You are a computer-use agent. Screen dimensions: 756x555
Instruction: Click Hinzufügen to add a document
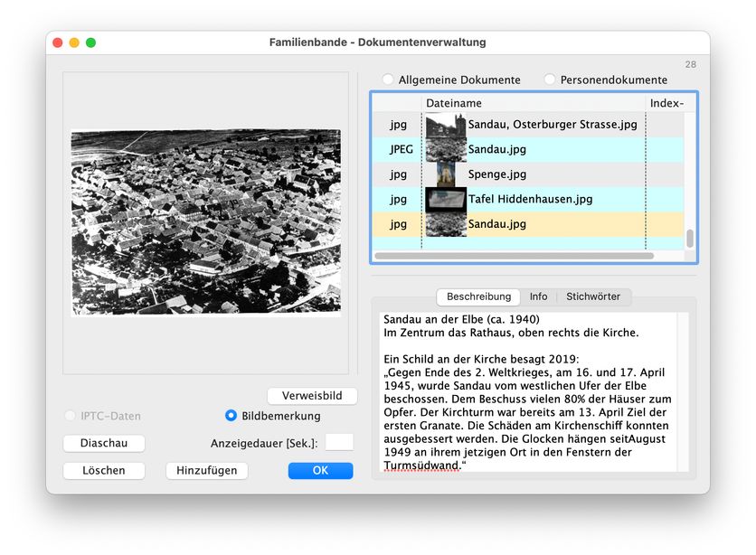207,471
